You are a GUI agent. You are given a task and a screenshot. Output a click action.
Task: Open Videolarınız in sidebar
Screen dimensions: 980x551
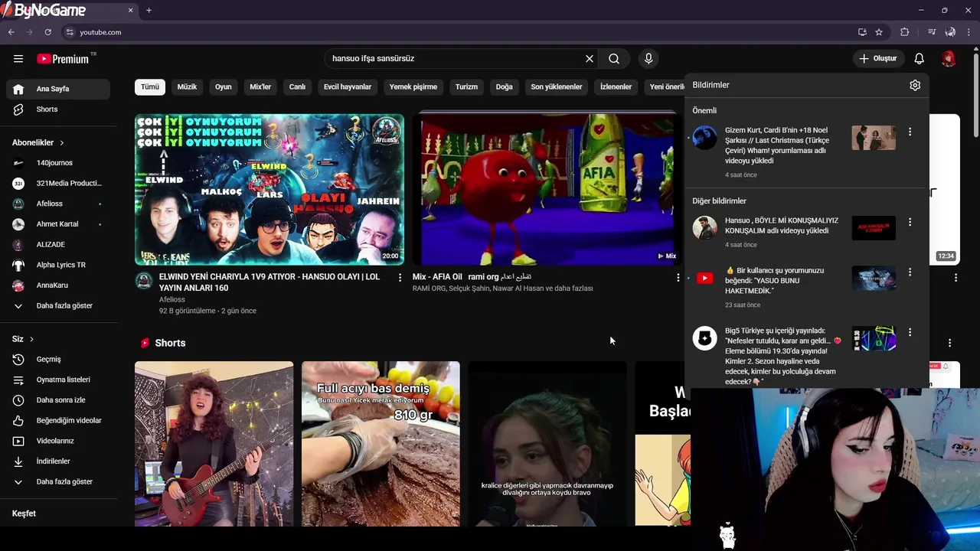click(58, 441)
